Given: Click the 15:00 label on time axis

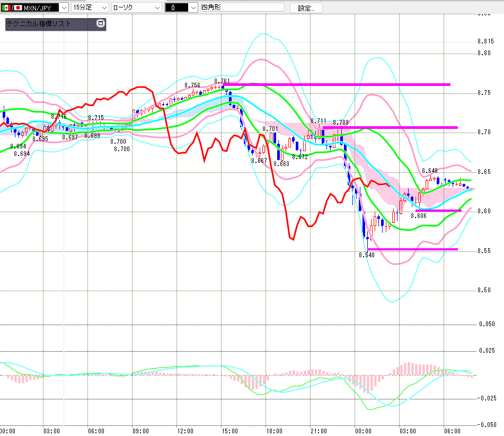Looking at the screenshot, I should tap(230, 431).
